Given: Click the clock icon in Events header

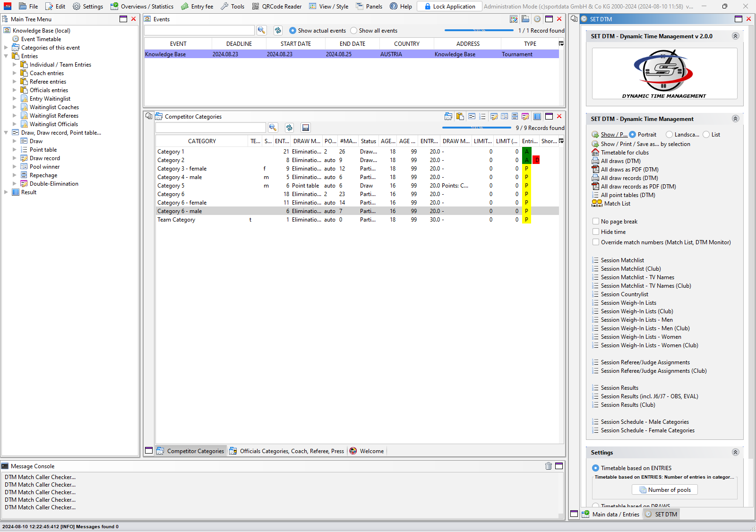Looking at the screenshot, I should (537, 19).
